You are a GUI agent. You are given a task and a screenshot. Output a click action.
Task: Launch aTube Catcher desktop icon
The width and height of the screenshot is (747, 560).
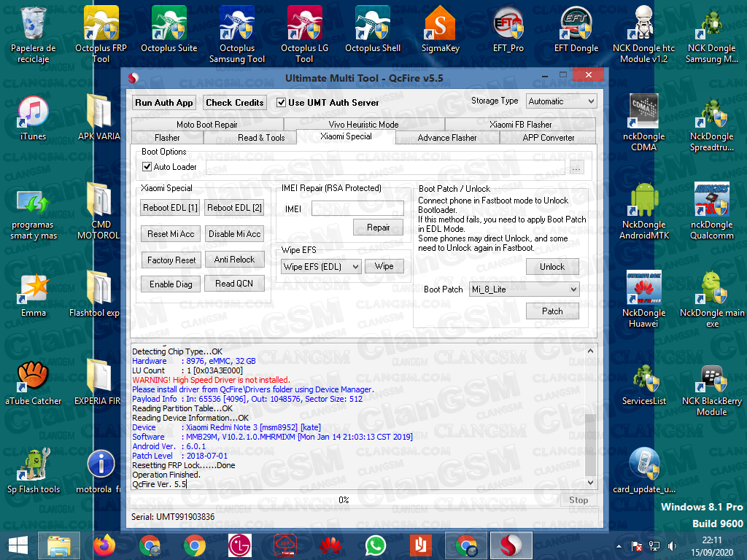point(34,382)
